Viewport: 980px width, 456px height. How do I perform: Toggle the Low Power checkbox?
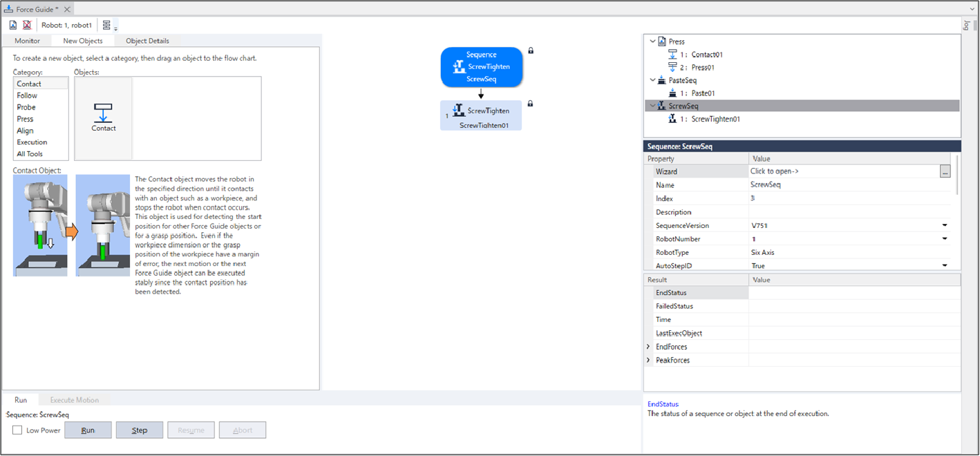point(17,430)
